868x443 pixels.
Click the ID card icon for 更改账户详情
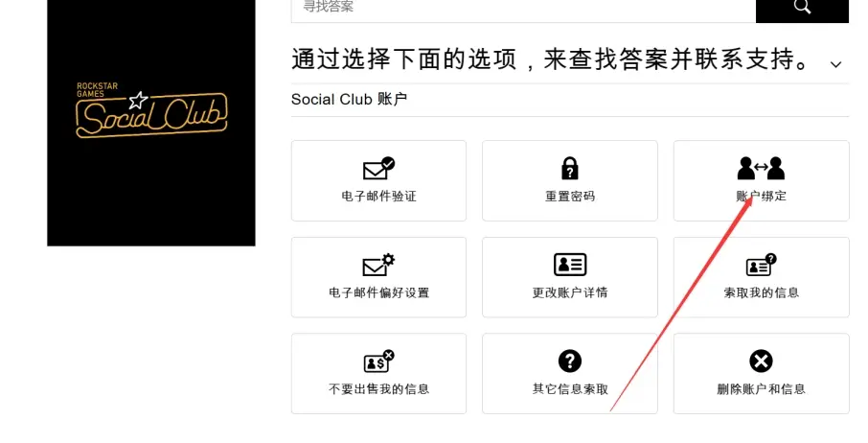(570, 265)
